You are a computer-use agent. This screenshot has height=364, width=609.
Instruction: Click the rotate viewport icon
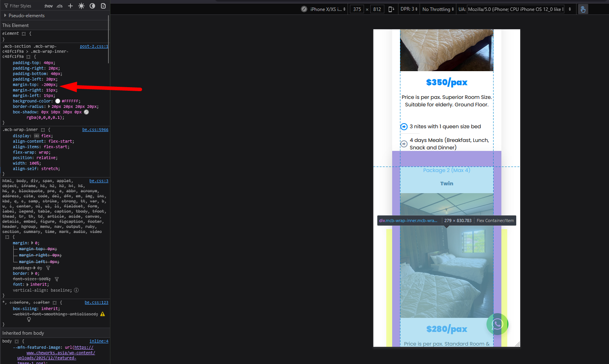click(391, 9)
